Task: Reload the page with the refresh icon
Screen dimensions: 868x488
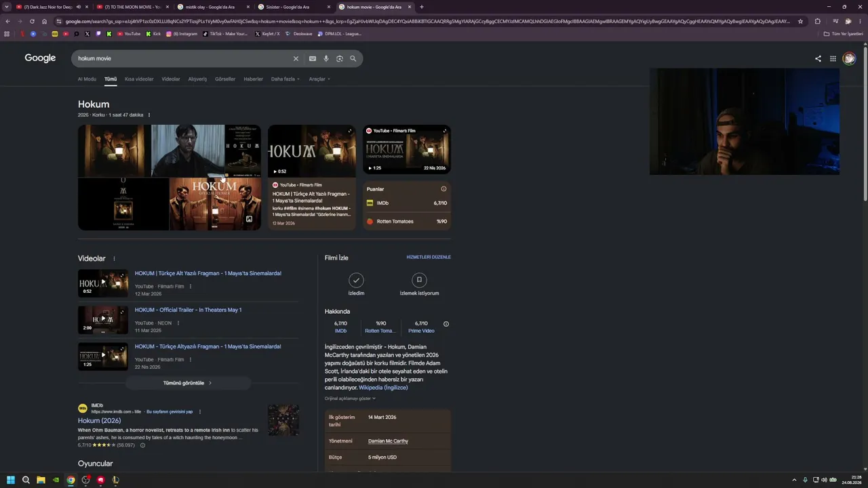Action: click(x=32, y=21)
